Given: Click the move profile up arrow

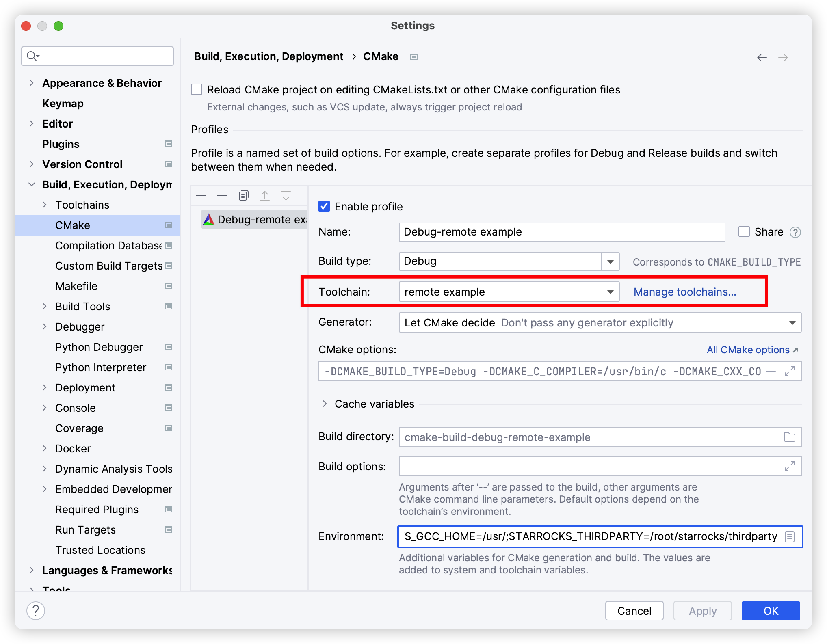Looking at the screenshot, I should pos(265,196).
